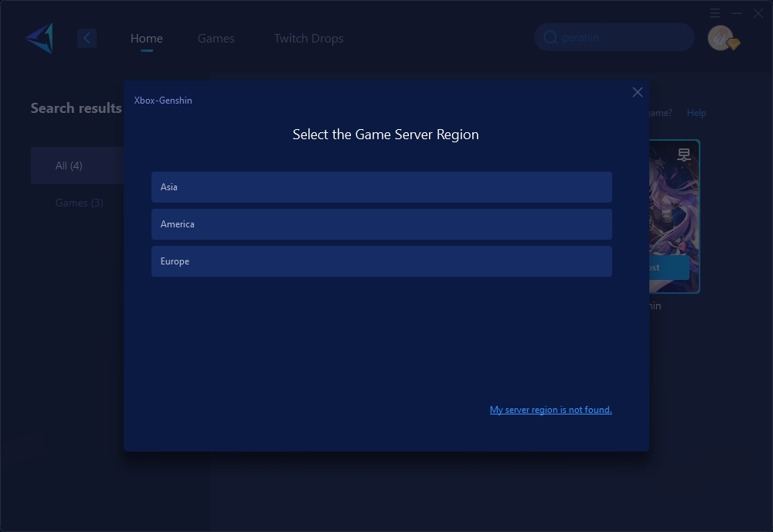Click the search field containing genshin
Screen dimensions: 773x532
tap(615, 37)
